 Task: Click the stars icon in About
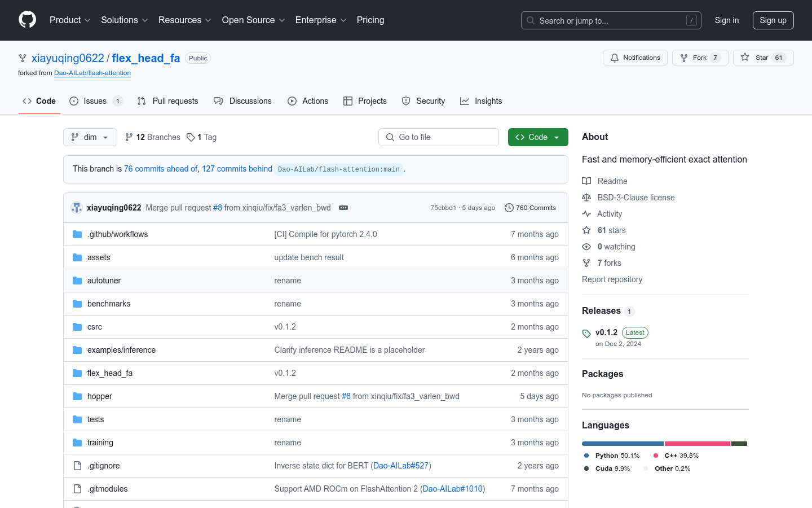click(586, 230)
